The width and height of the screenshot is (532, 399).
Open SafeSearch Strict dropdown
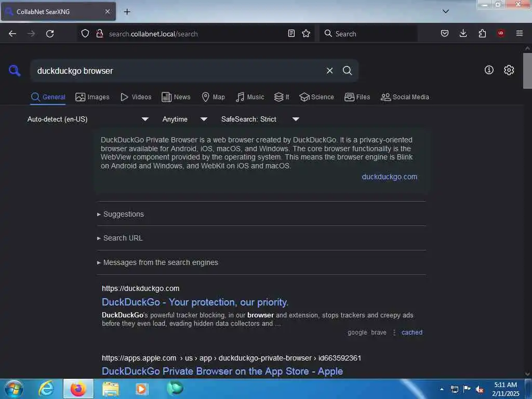point(260,119)
